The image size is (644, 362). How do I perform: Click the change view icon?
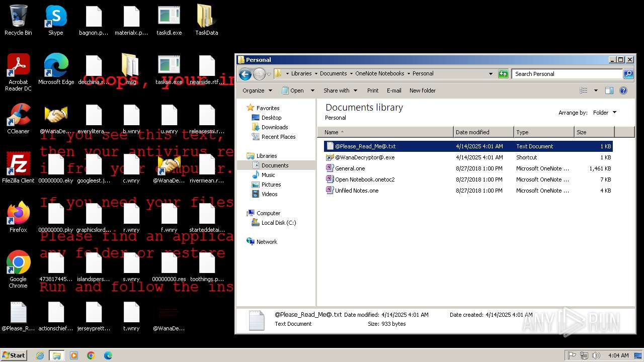584,90
